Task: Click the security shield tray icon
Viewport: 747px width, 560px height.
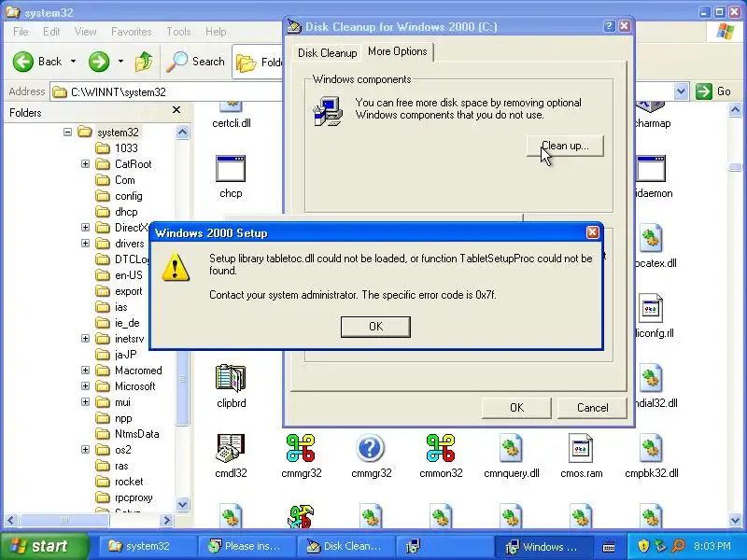Action: 643,546
